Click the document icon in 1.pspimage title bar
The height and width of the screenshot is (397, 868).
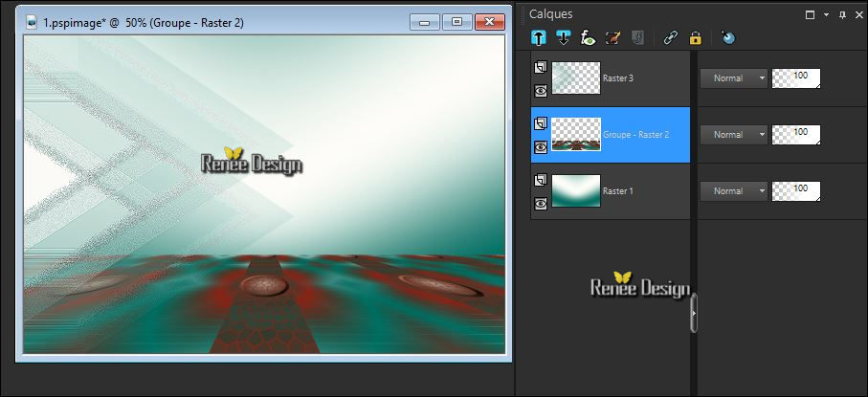coord(33,23)
